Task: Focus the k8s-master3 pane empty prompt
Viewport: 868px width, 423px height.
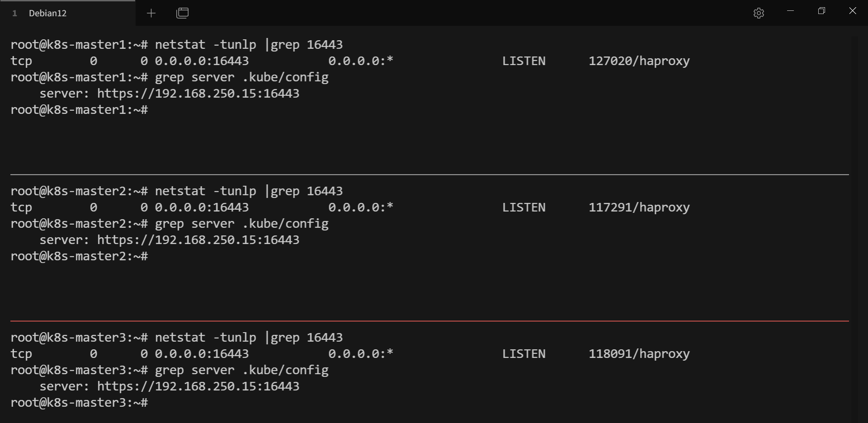Action: (x=79, y=403)
